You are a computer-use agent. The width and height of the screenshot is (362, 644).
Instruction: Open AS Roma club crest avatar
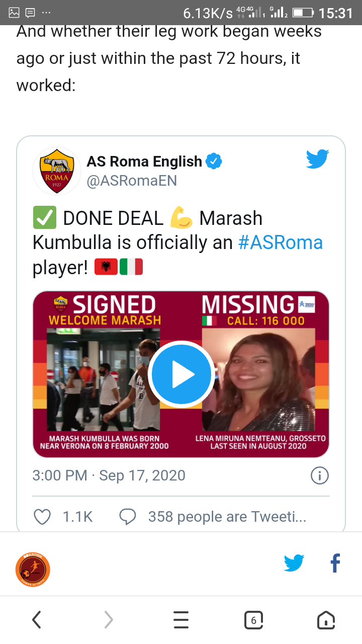pos(57,171)
